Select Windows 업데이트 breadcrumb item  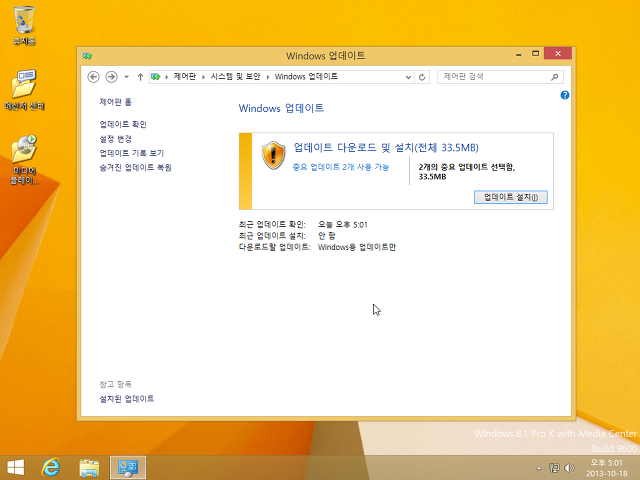[306, 76]
